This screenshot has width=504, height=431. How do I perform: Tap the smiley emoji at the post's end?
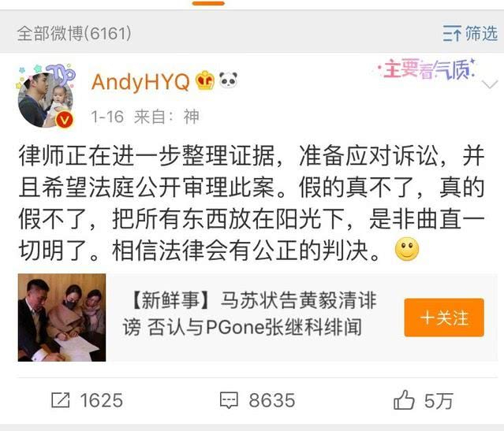tap(407, 249)
